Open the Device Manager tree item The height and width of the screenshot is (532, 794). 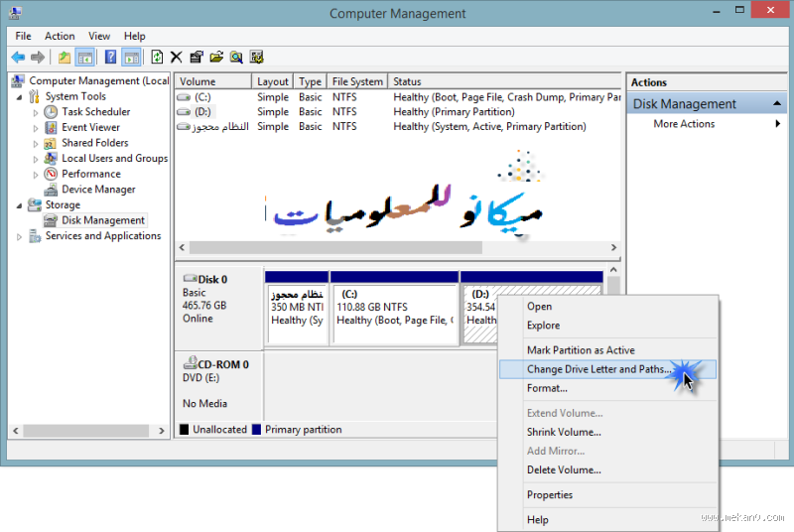pos(98,190)
